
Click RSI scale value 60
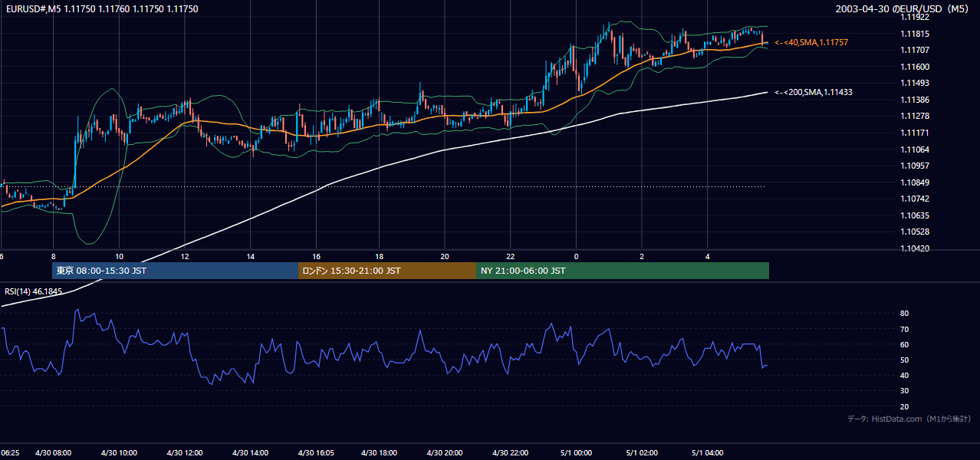pos(904,344)
